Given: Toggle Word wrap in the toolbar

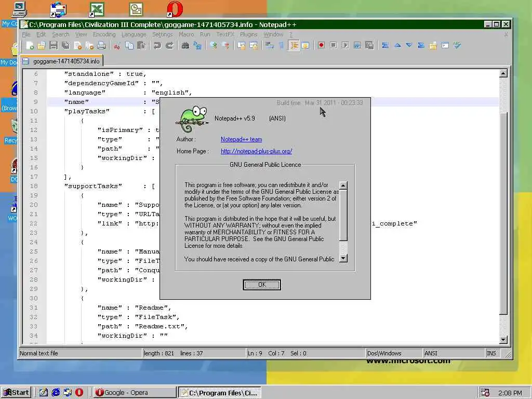Looking at the screenshot, I should tap(270, 46).
